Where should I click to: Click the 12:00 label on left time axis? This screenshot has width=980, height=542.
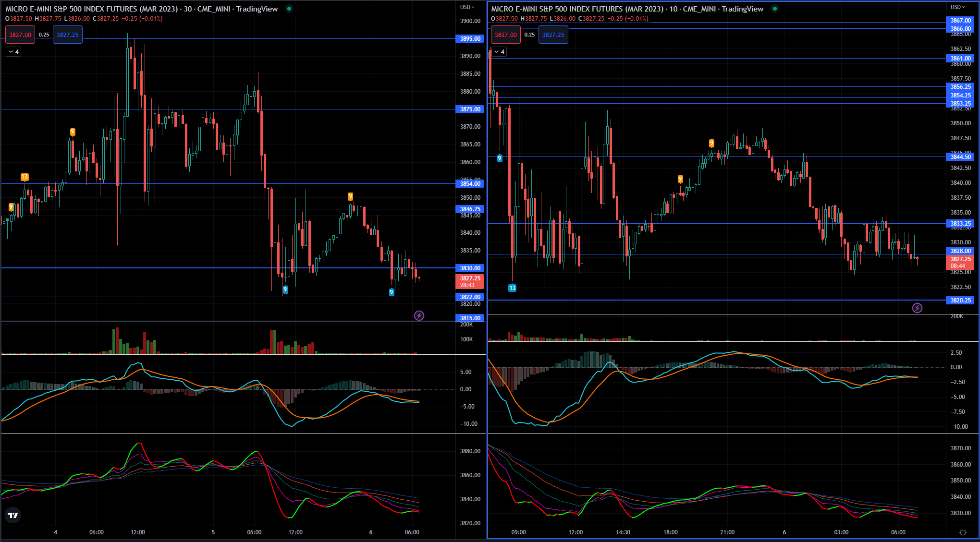click(138, 532)
